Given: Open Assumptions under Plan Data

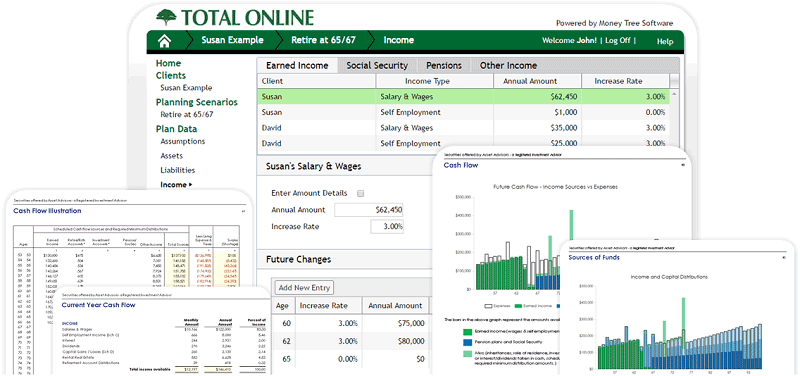Looking at the screenshot, I should click(183, 141).
